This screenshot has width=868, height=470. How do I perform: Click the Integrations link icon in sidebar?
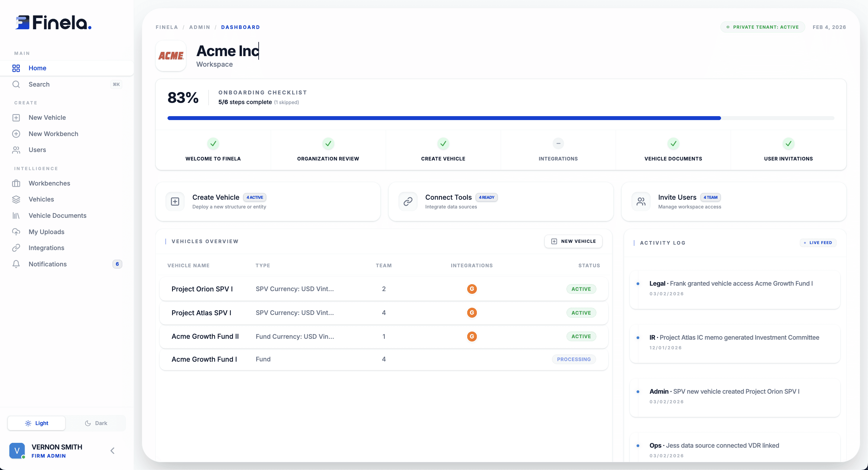click(16, 248)
